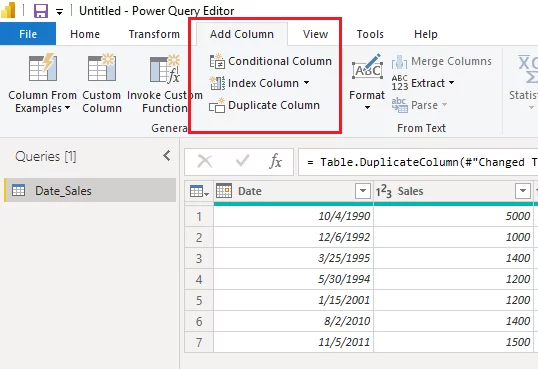Click the Save icon in title bar
Image resolution: width=538 pixels, height=369 pixels.
40,11
